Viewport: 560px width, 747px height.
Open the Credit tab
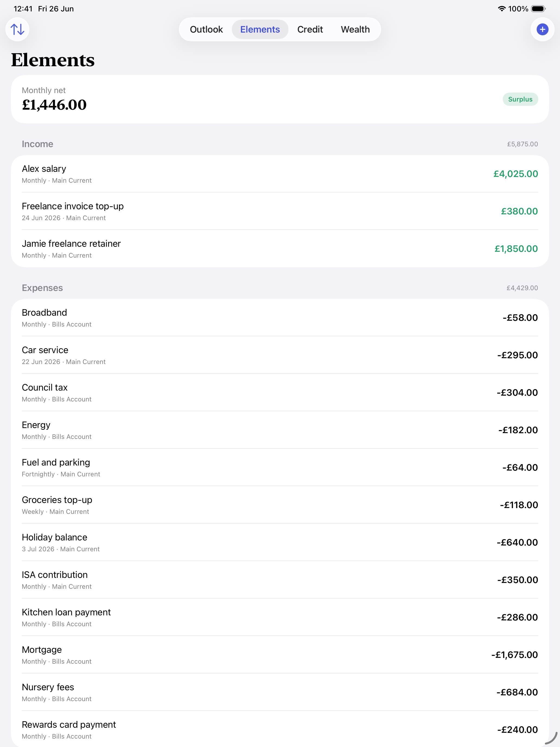pyautogui.click(x=310, y=29)
